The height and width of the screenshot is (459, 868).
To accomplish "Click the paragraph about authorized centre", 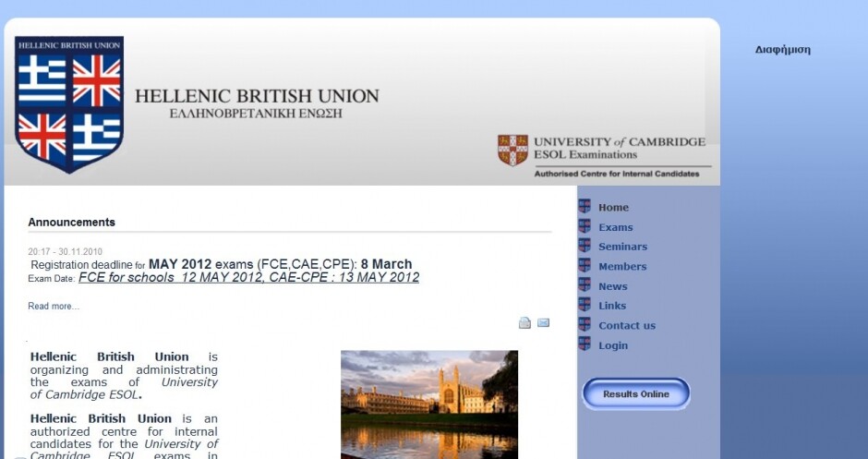I will tap(124, 436).
